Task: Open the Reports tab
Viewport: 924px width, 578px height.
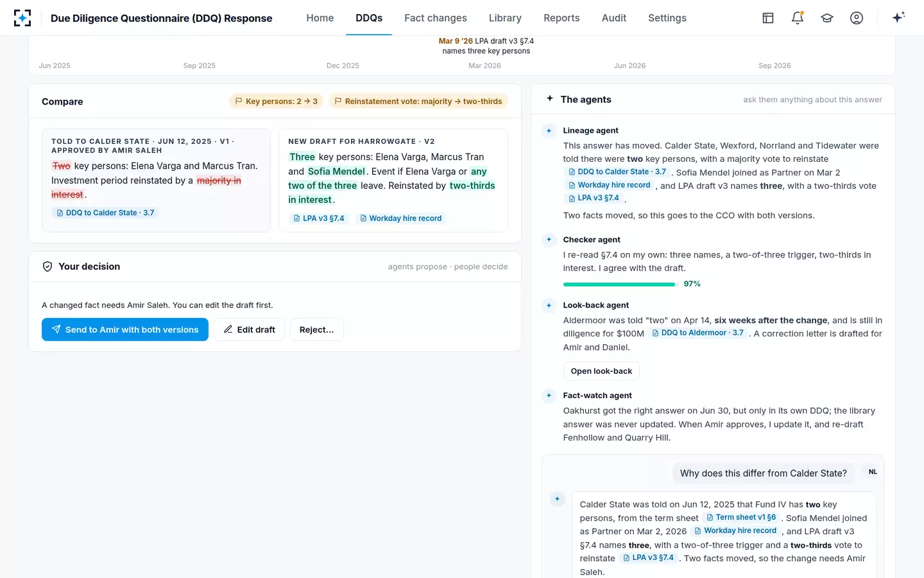Action: click(x=561, y=18)
